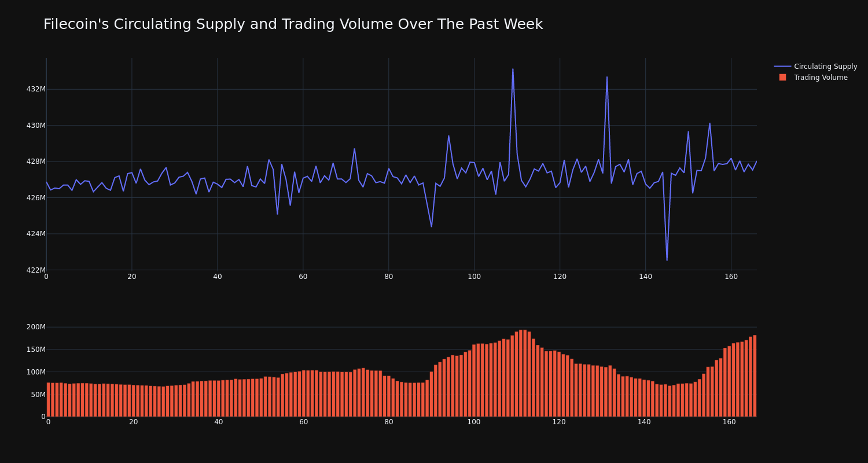868x463 pixels.
Task: Click the 422M y-axis label
Action: click(36, 270)
